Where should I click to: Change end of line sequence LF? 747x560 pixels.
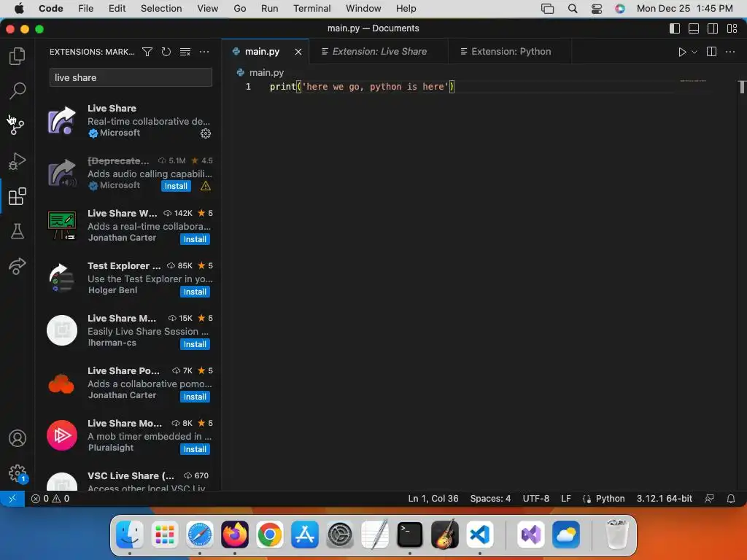[x=566, y=499]
